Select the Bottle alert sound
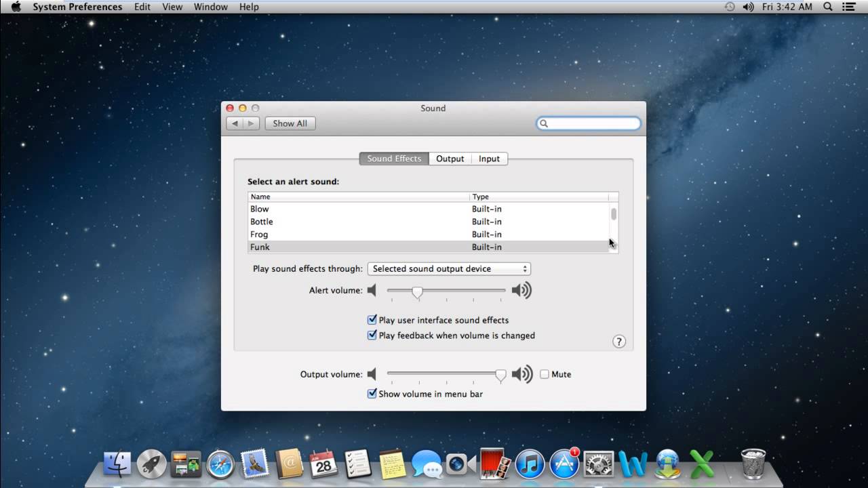 (x=429, y=222)
